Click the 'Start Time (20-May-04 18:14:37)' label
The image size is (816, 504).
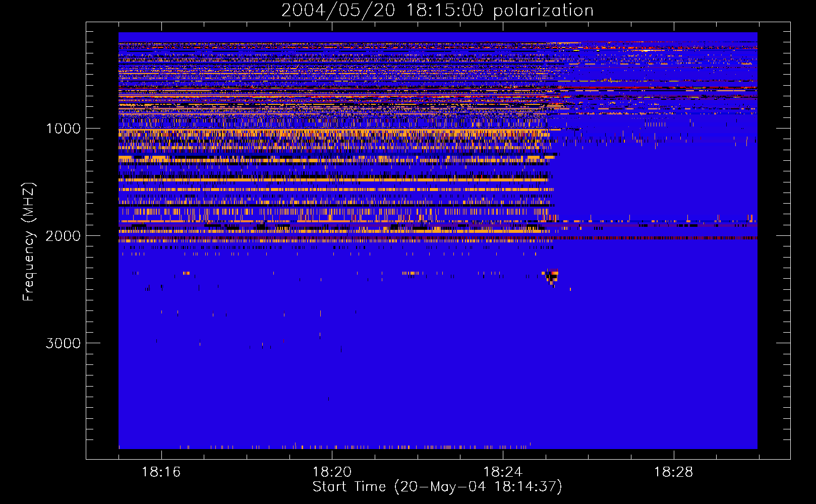tap(437, 487)
